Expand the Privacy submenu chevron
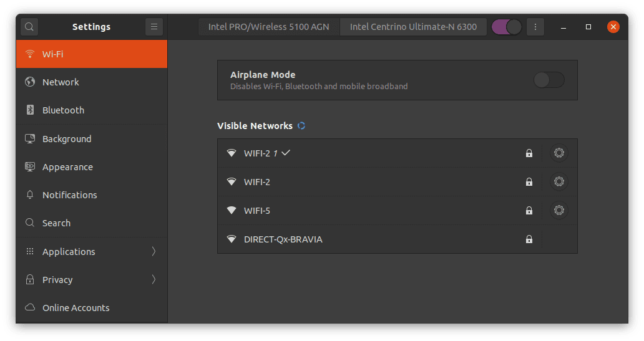644x341 pixels. point(154,280)
